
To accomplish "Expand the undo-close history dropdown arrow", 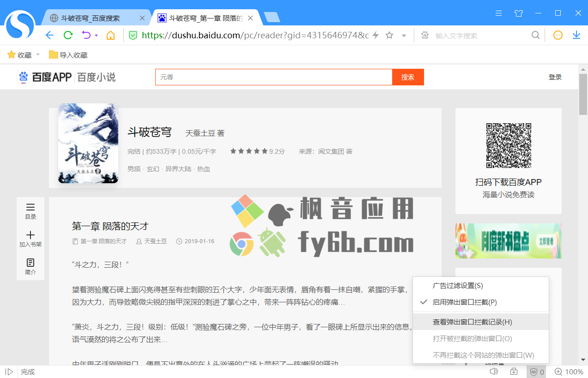I will pos(97,36).
